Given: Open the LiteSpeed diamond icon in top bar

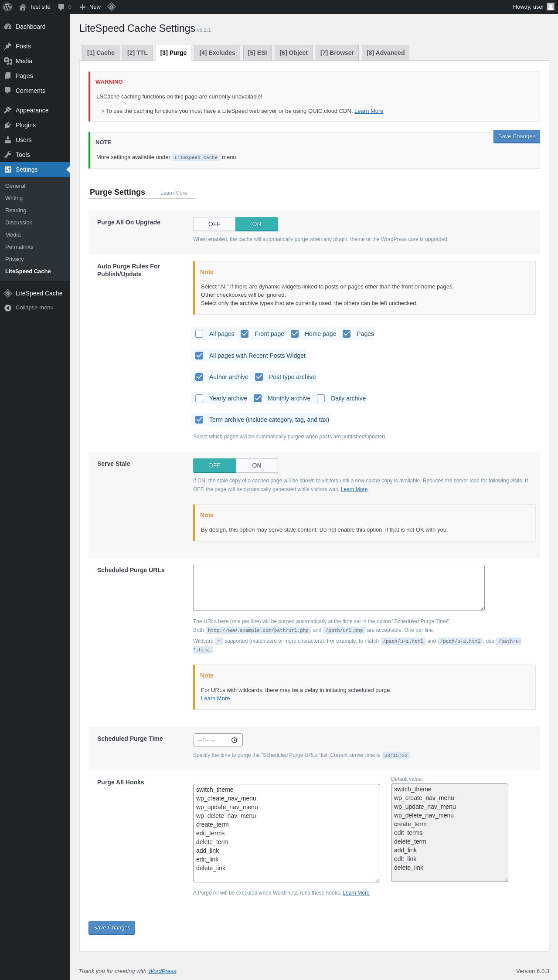Looking at the screenshot, I should (112, 7).
